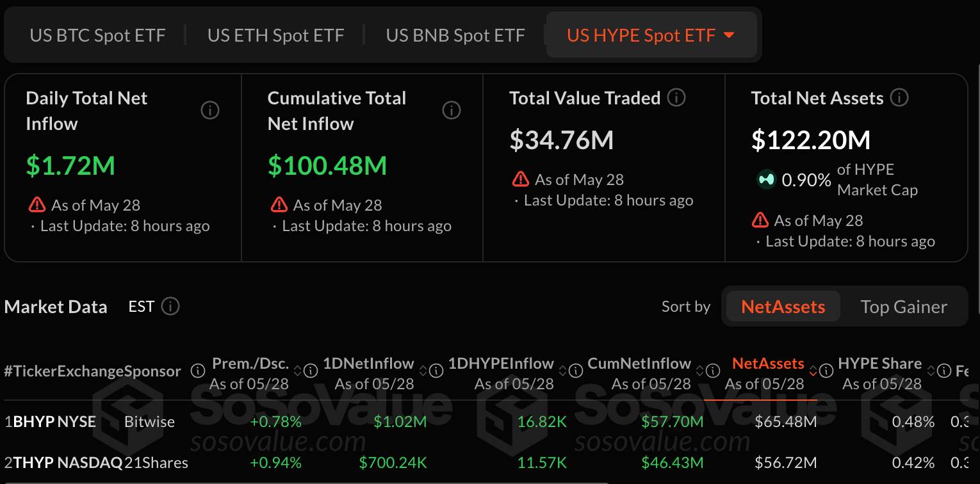Screen dimensions: 980x484
Task: Click warning icon under $100.48M cumulative inflow
Action: (279, 205)
